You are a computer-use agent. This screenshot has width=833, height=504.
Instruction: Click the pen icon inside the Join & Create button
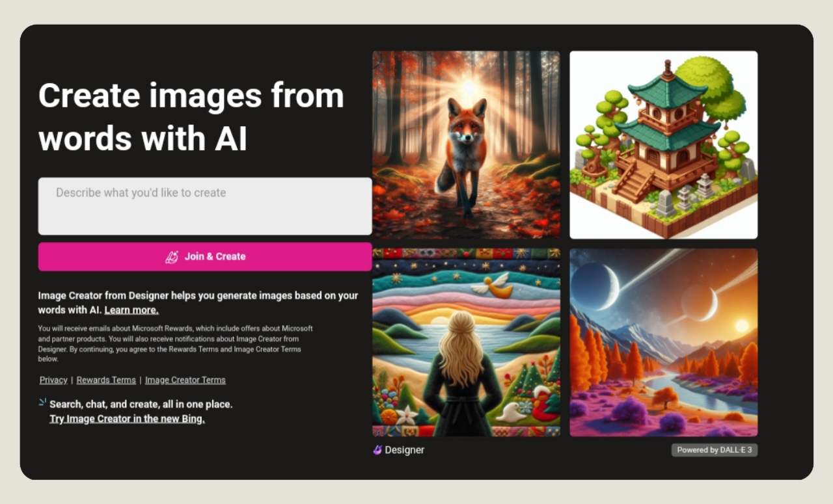click(172, 257)
